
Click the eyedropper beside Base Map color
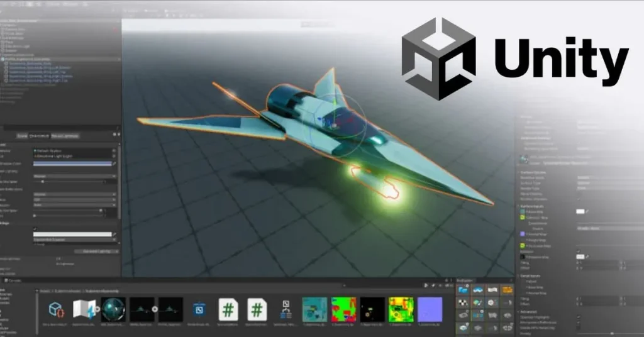point(587,211)
